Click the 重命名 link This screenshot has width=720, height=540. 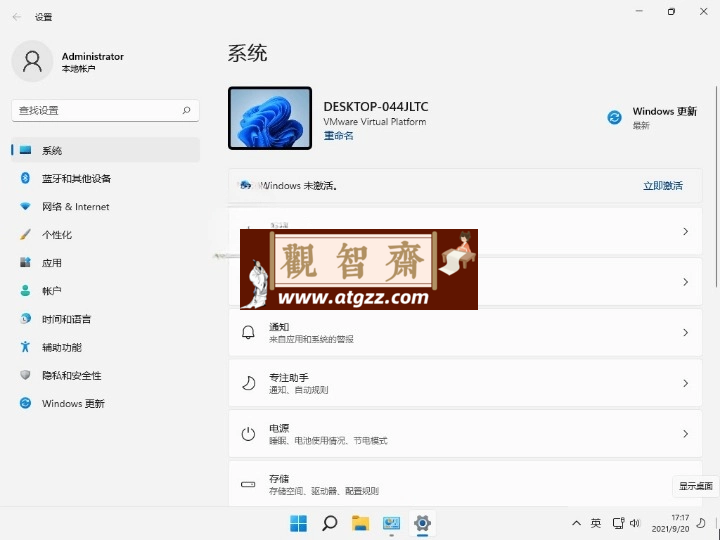point(338,135)
